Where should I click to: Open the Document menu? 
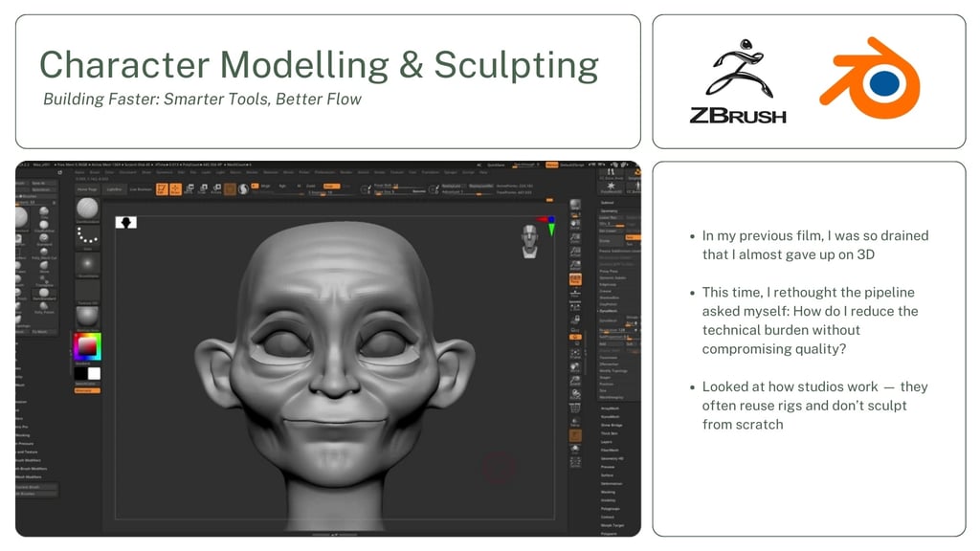click(x=128, y=172)
